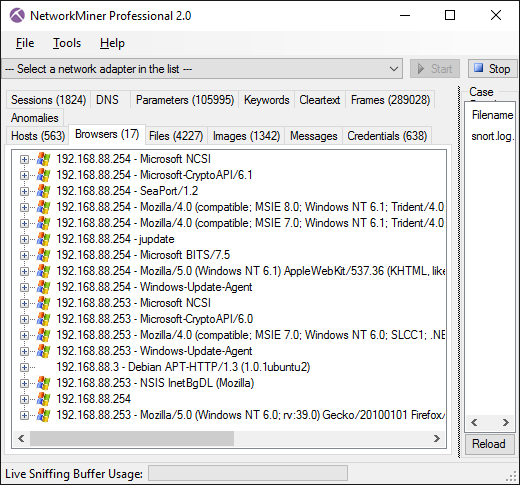Expand the jupdate tree node
This screenshot has width=520, height=485.
pyautogui.click(x=24, y=239)
